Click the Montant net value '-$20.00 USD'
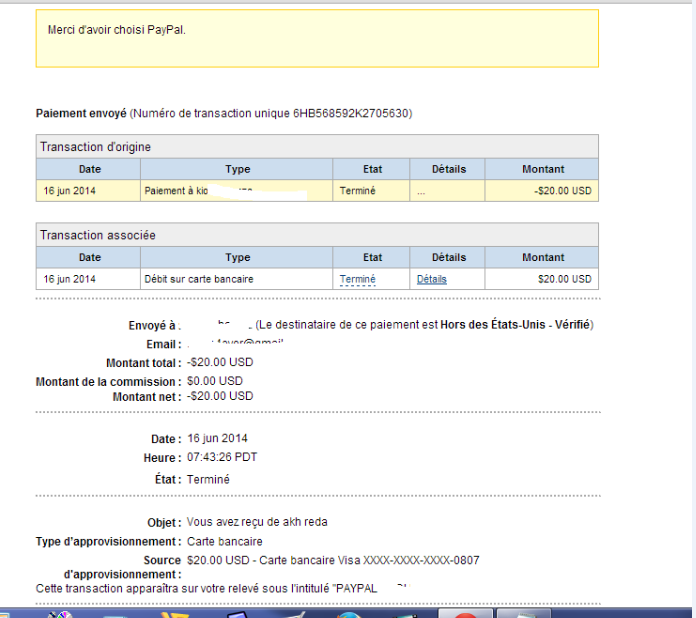This screenshot has width=696, height=618. point(220,396)
